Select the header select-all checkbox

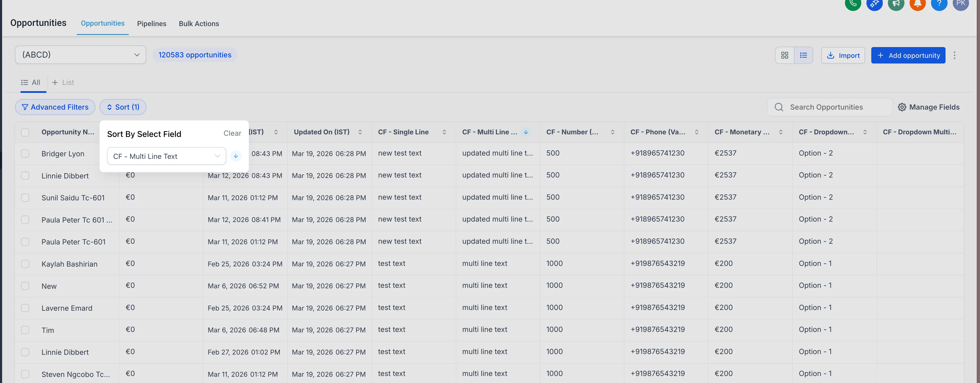click(x=25, y=132)
